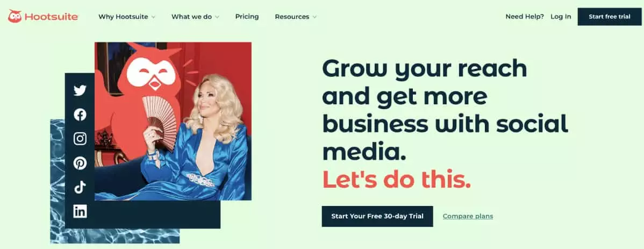Select the TikTok icon

(x=80, y=187)
